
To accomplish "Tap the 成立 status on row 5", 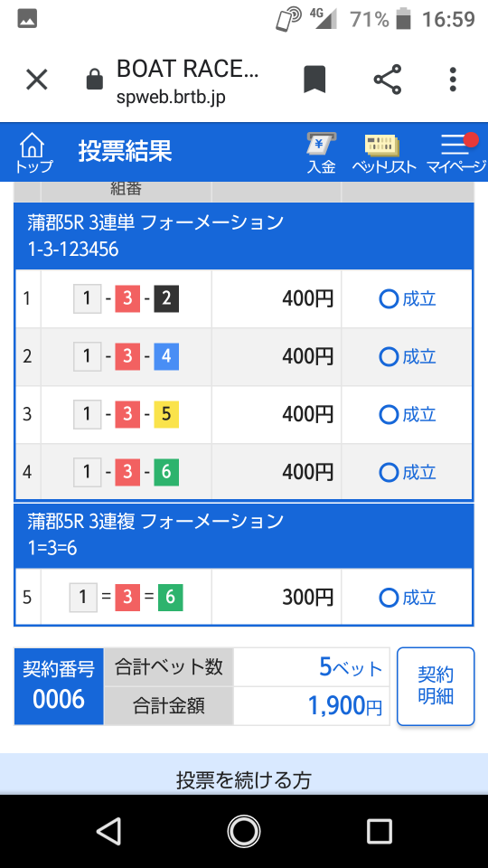I will (408, 598).
